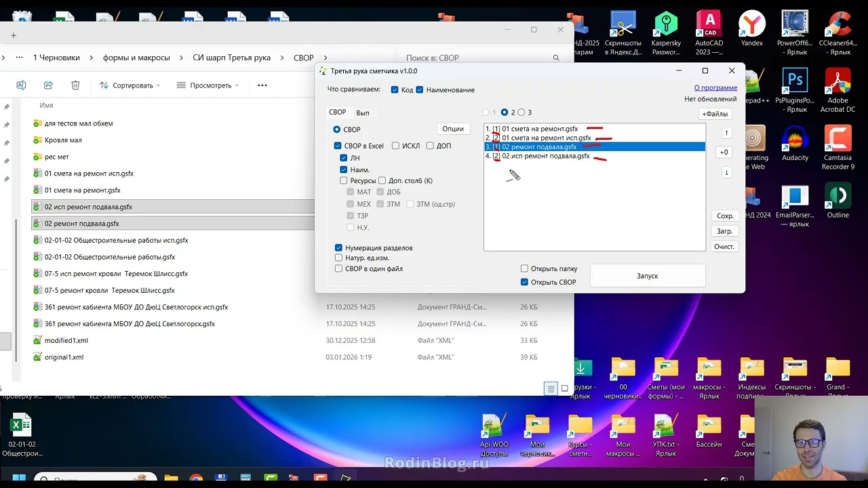868x488 pixels.
Task: Open Скриншоты в Яндекс.Диск shortcut
Action: coord(623,33)
